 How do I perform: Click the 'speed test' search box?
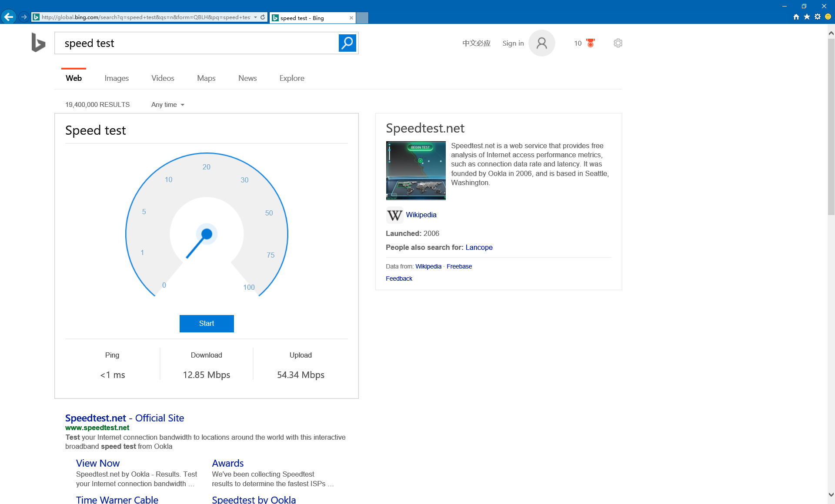pos(197,43)
